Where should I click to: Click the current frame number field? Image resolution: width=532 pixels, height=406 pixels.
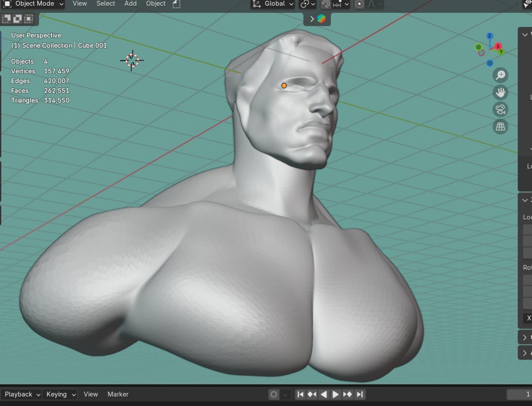click(x=519, y=395)
